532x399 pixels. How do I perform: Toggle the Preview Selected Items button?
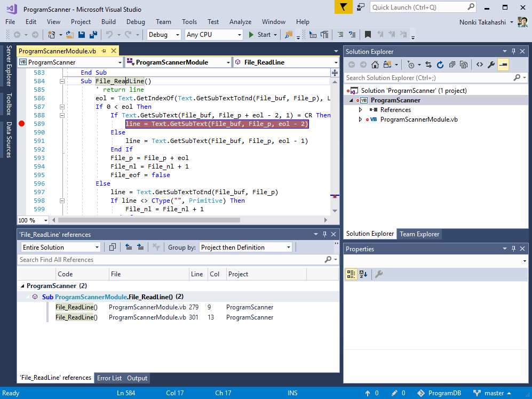click(x=503, y=65)
